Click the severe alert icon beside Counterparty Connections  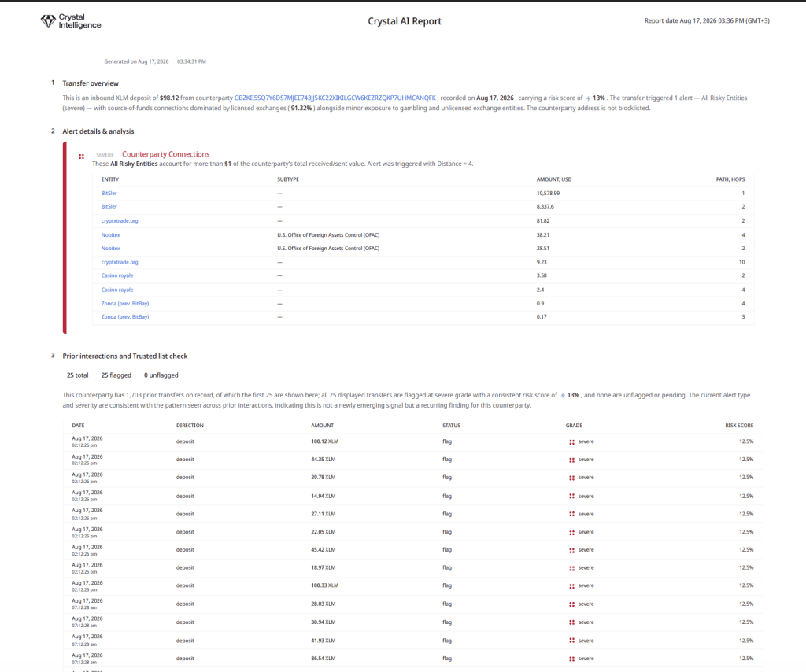tap(81, 156)
